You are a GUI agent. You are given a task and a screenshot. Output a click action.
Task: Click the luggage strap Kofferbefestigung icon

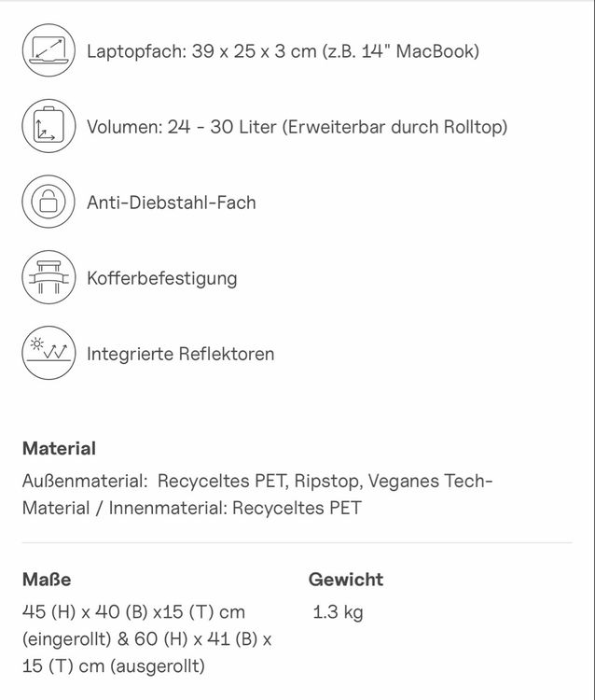click(48, 277)
